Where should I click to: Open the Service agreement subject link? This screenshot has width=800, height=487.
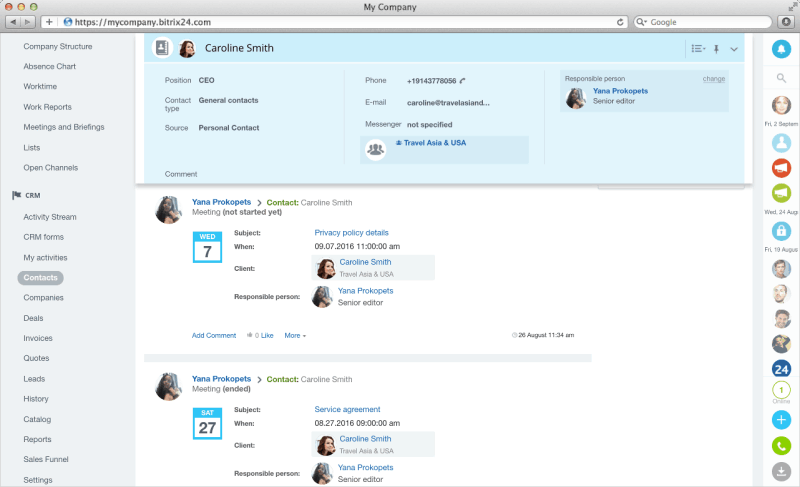[347, 409]
